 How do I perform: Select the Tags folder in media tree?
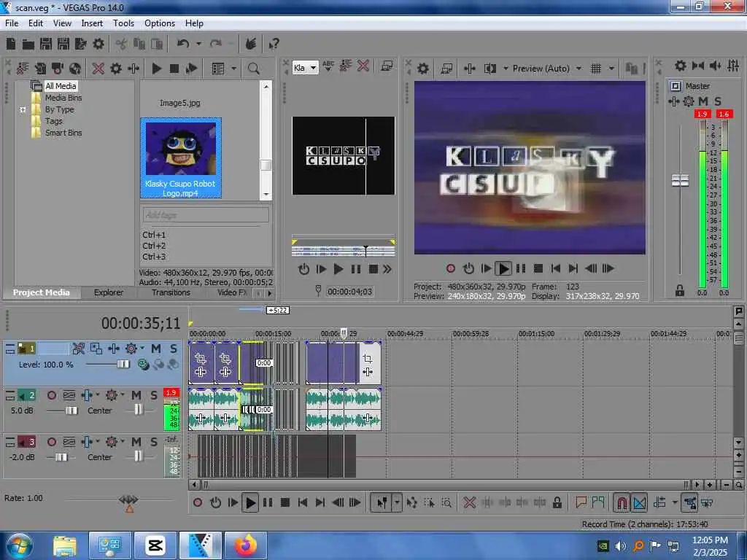click(x=53, y=121)
